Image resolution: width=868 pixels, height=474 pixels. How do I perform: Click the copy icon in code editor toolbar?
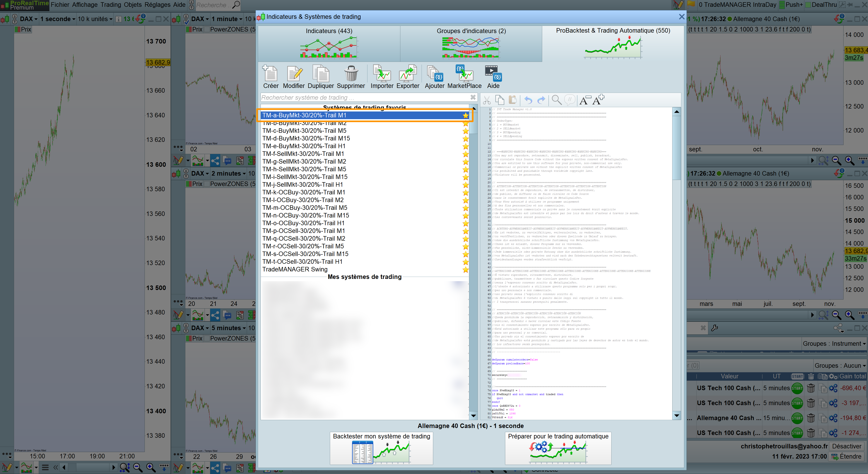(500, 100)
